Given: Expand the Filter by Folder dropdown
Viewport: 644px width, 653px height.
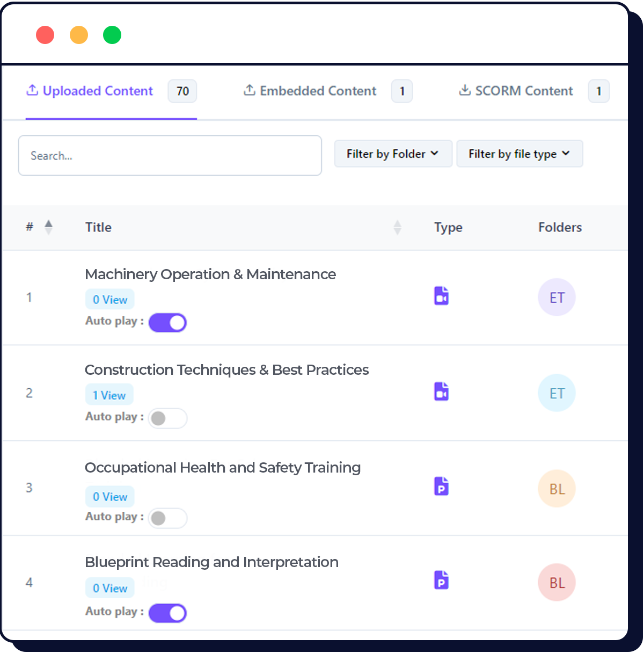Looking at the screenshot, I should coord(393,154).
